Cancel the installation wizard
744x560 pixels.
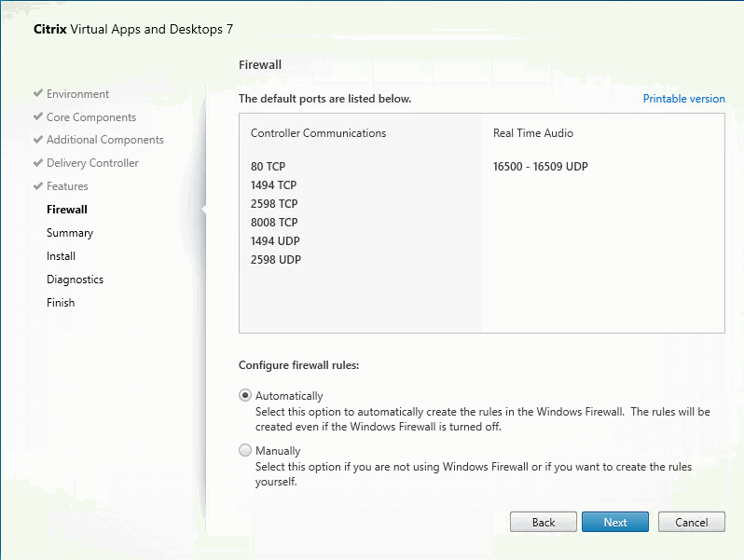pos(692,522)
